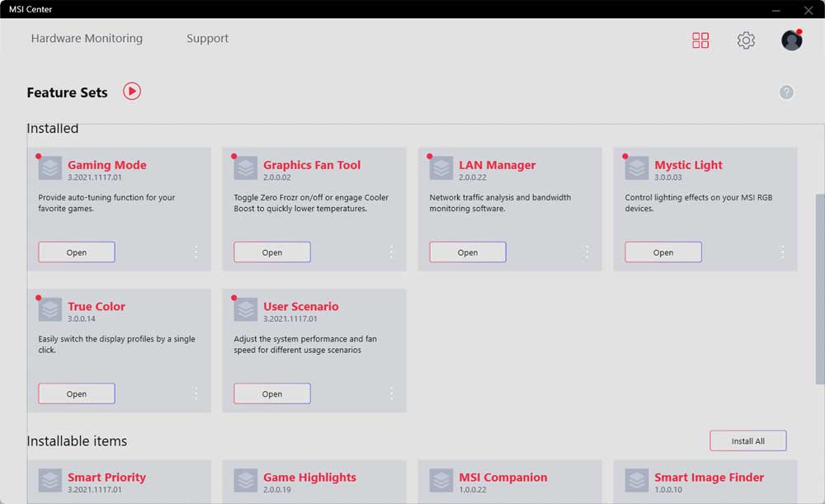The image size is (825, 504).
Task: Click the Gaming Mode title
Action: click(x=106, y=165)
